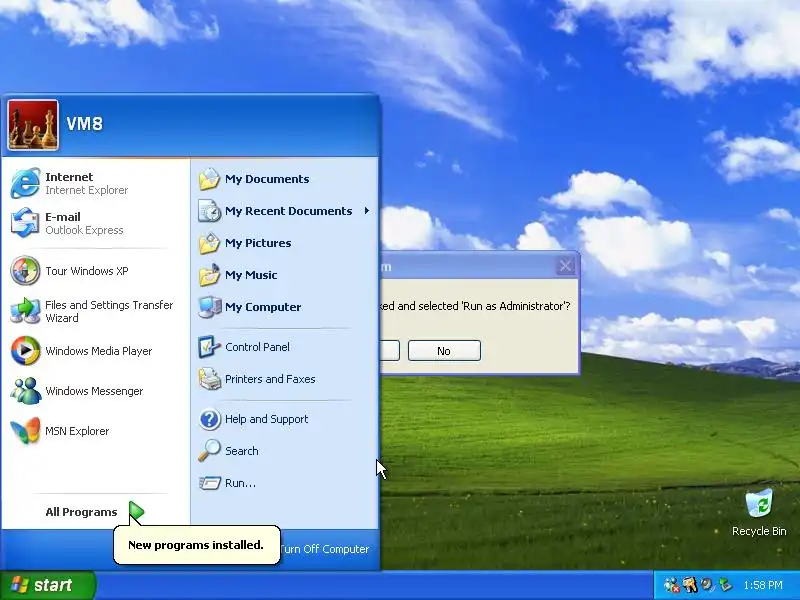This screenshot has width=800, height=600.
Task: Open Internet Explorer icon in Start menu
Action: point(25,183)
